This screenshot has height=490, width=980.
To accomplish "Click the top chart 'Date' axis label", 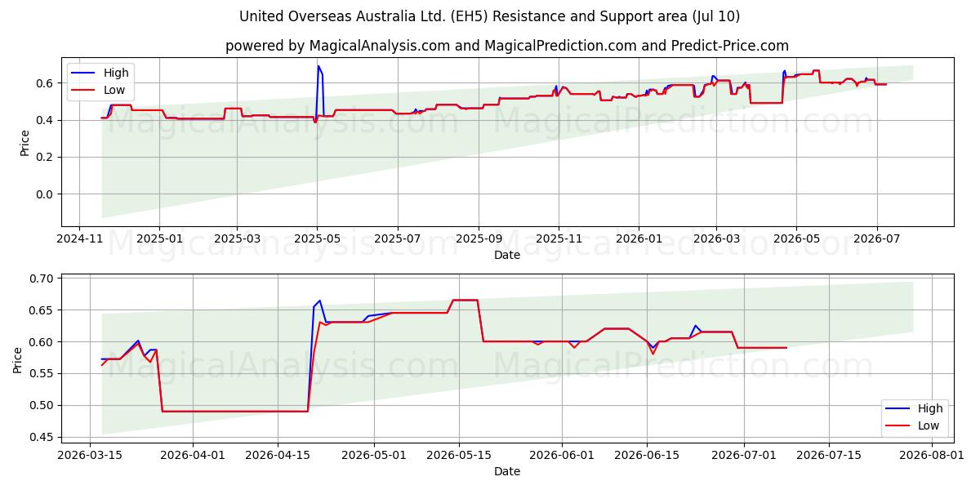I will coord(507,255).
